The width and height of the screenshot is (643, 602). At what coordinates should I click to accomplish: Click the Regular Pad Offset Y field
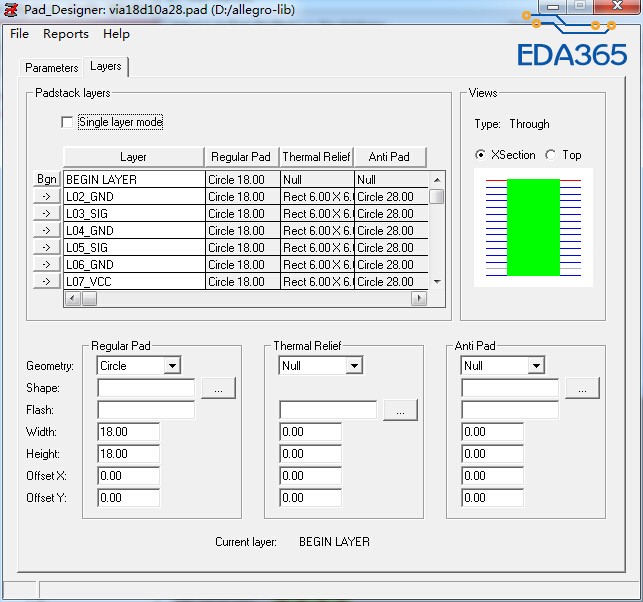pos(129,498)
